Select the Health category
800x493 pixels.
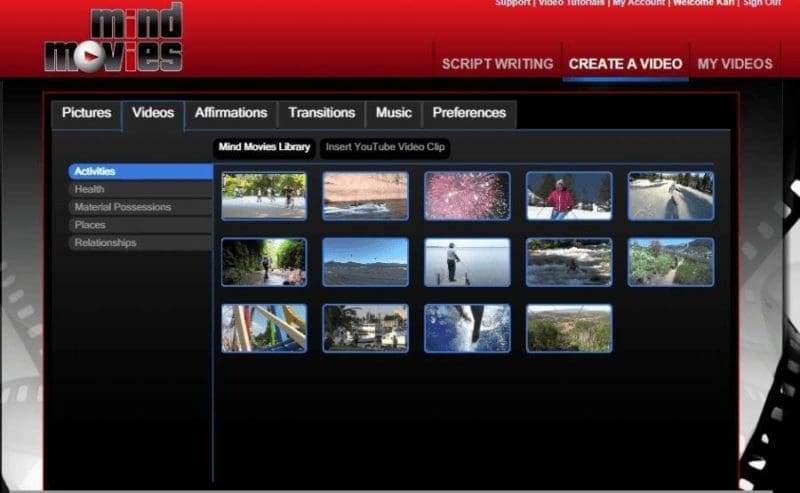point(141,189)
